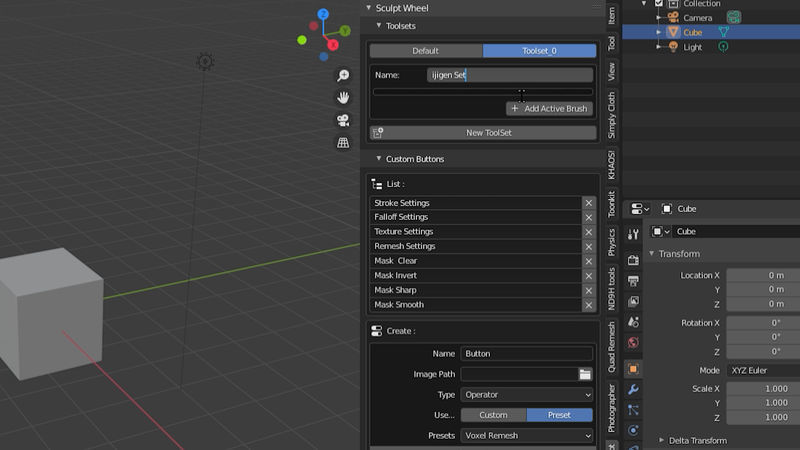Remove Falloff Settings from the list

(x=588, y=217)
